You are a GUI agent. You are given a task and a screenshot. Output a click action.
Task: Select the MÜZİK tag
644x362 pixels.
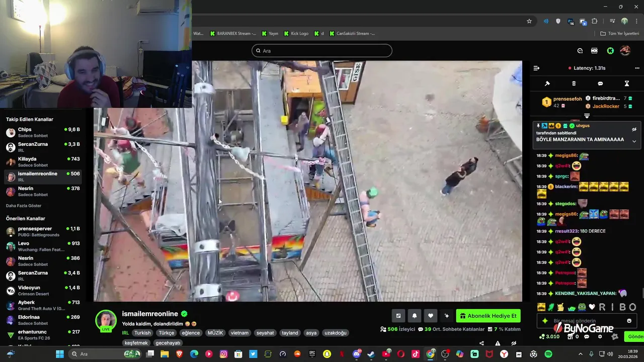click(x=215, y=333)
